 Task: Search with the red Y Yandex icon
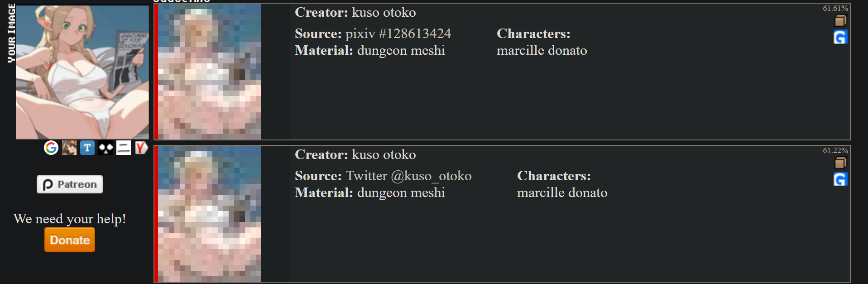coord(141,148)
